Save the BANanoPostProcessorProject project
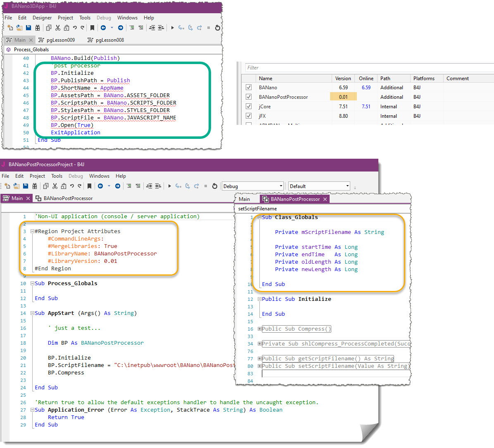 click(x=26, y=186)
